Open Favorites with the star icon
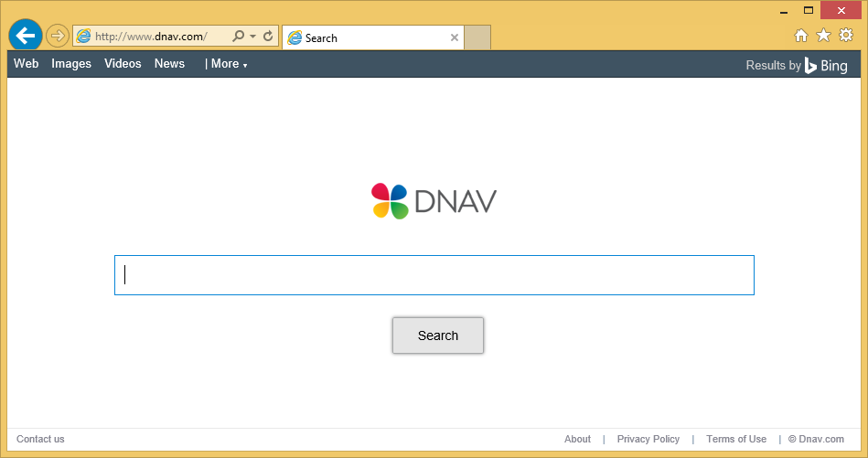The width and height of the screenshot is (868, 458). click(824, 36)
